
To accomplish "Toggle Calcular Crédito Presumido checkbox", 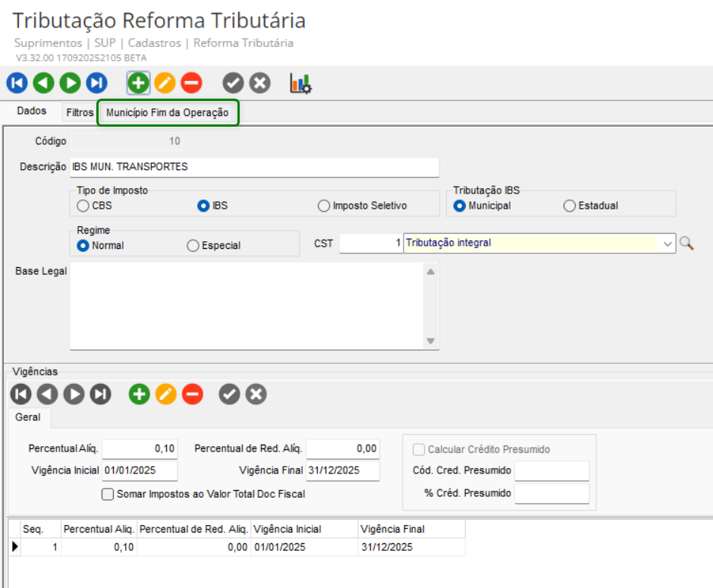I will pos(419,450).
